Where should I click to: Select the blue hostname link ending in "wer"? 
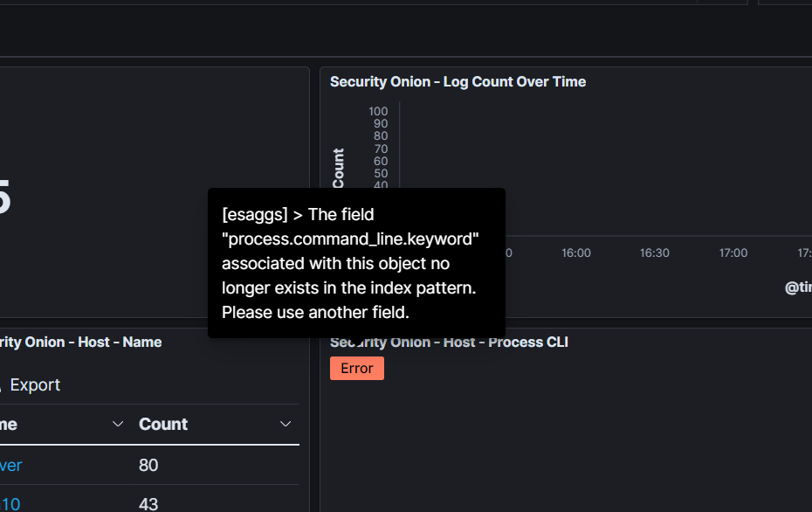[10, 465]
